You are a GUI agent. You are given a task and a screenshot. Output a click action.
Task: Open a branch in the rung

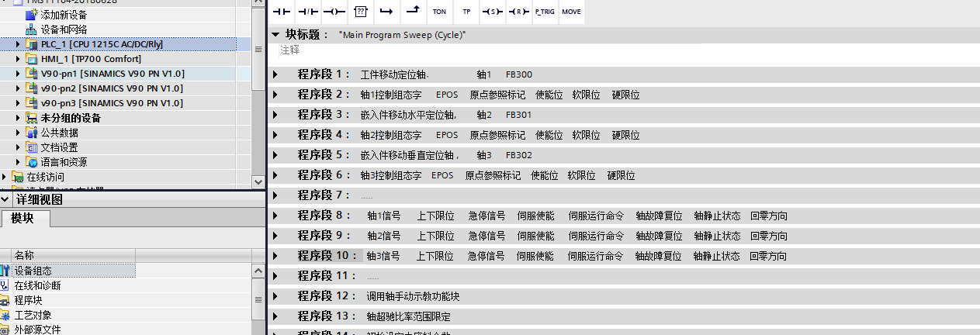coord(386,12)
